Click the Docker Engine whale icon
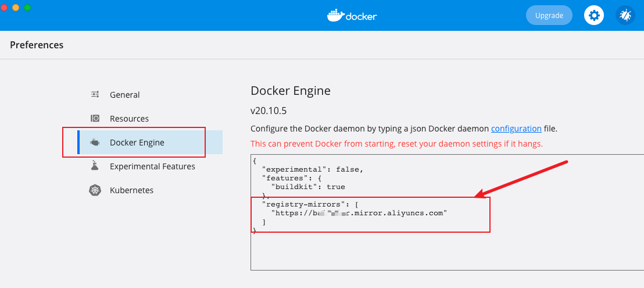 [x=95, y=143]
